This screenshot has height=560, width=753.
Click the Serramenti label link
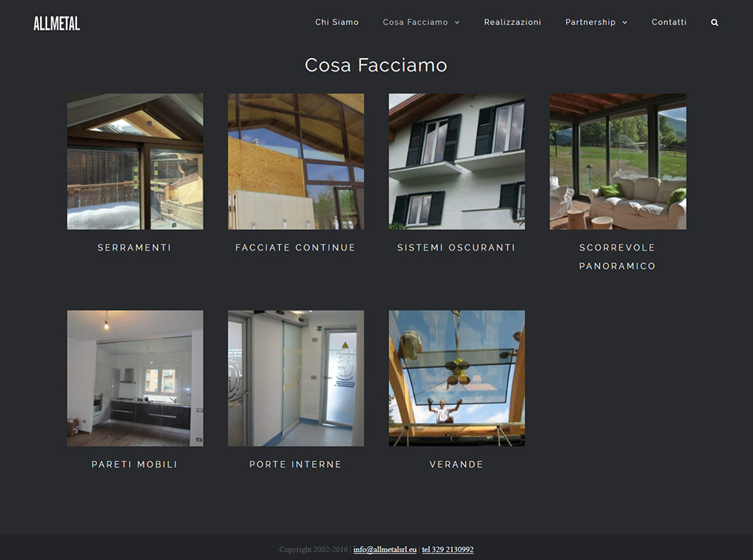134,247
